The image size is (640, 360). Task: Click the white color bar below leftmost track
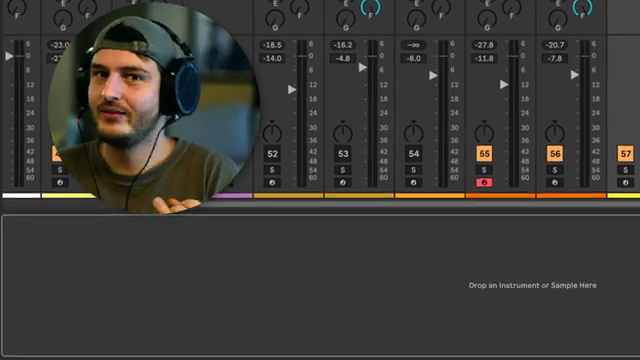click(21, 196)
